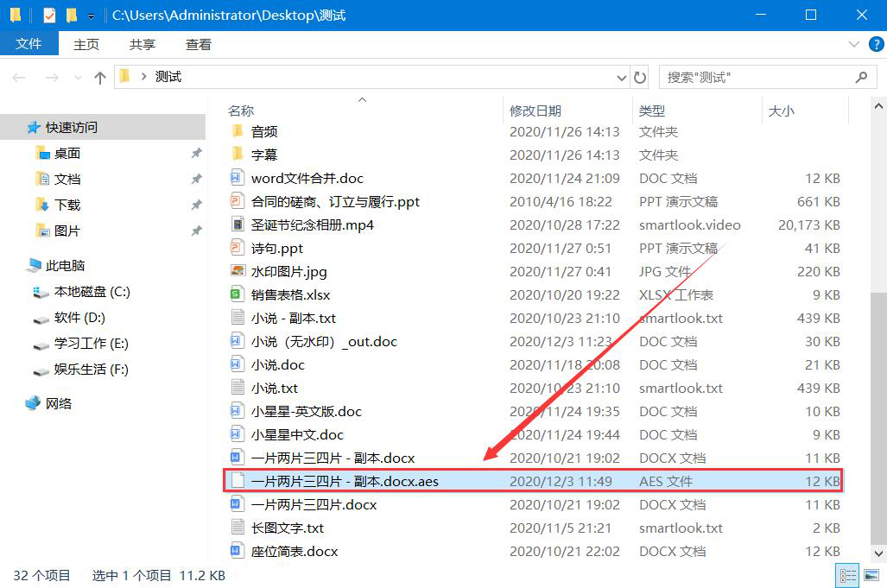Select the 小说.doc file icon

tap(237, 364)
